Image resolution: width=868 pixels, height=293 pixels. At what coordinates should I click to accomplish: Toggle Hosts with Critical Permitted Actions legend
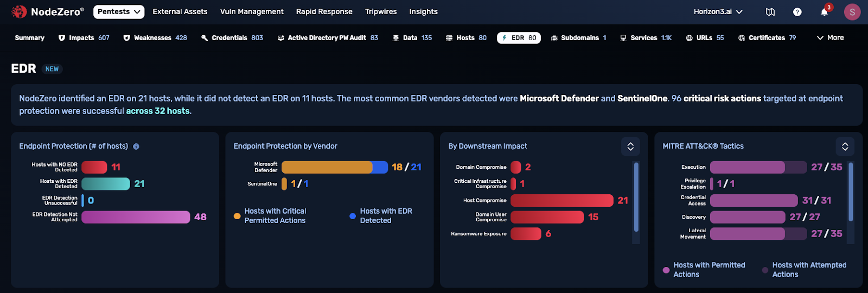[270, 216]
